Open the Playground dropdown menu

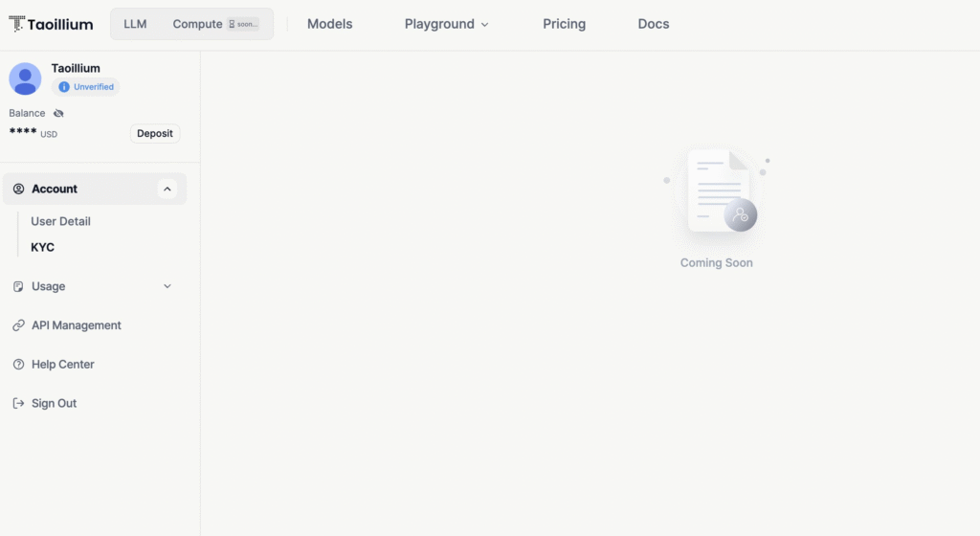[x=446, y=24]
